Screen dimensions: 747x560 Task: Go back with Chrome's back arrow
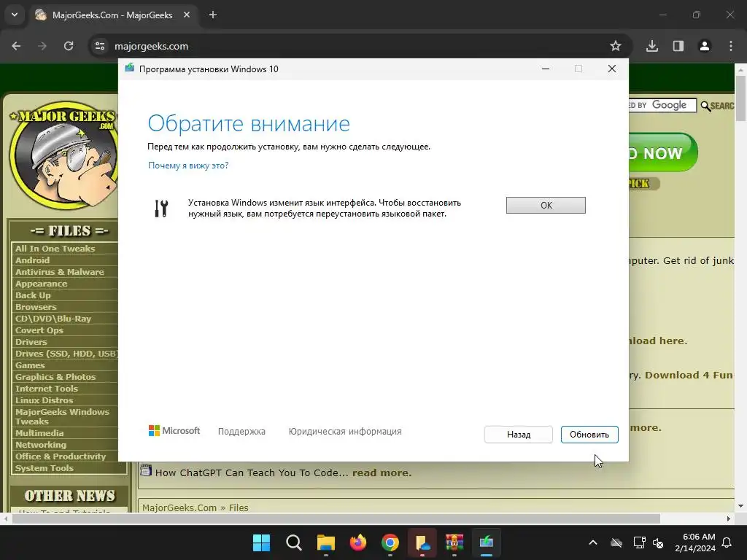pyautogui.click(x=16, y=46)
